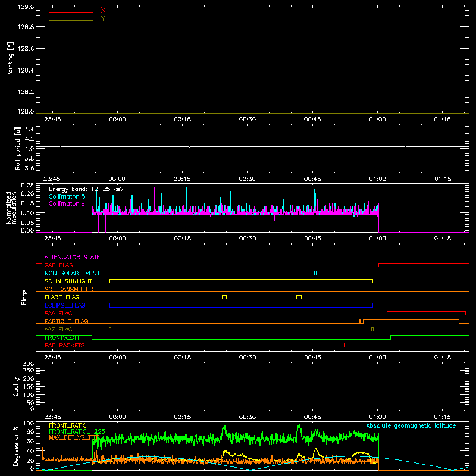Click the GAP_FLAG label
The height and width of the screenshot is (476, 476).
point(58,265)
